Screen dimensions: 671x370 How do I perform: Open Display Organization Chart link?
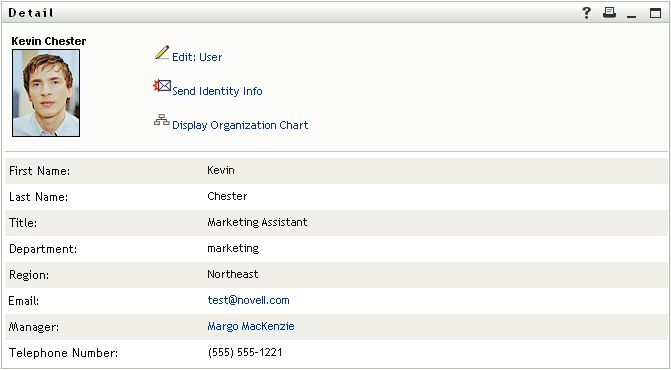coord(240,125)
